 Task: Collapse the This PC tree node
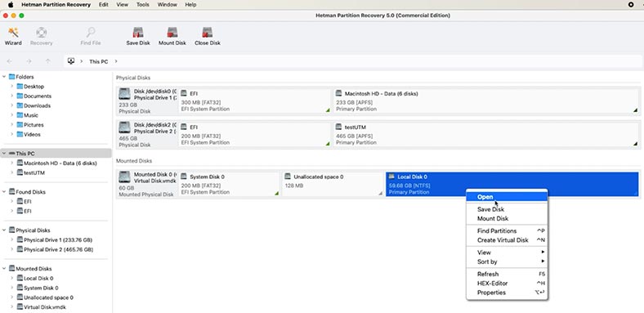coord(4,154)
